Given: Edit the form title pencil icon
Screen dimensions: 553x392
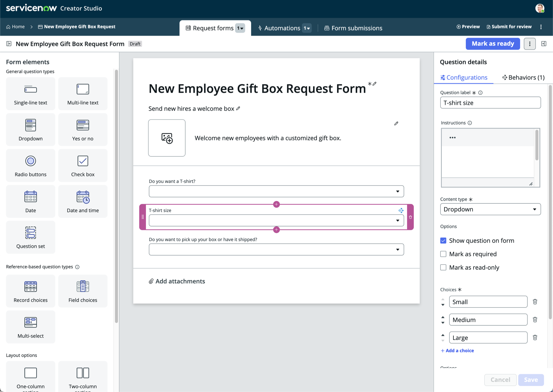Looking at the screenshot, I should pyautogui.click(x=375, y=84).
